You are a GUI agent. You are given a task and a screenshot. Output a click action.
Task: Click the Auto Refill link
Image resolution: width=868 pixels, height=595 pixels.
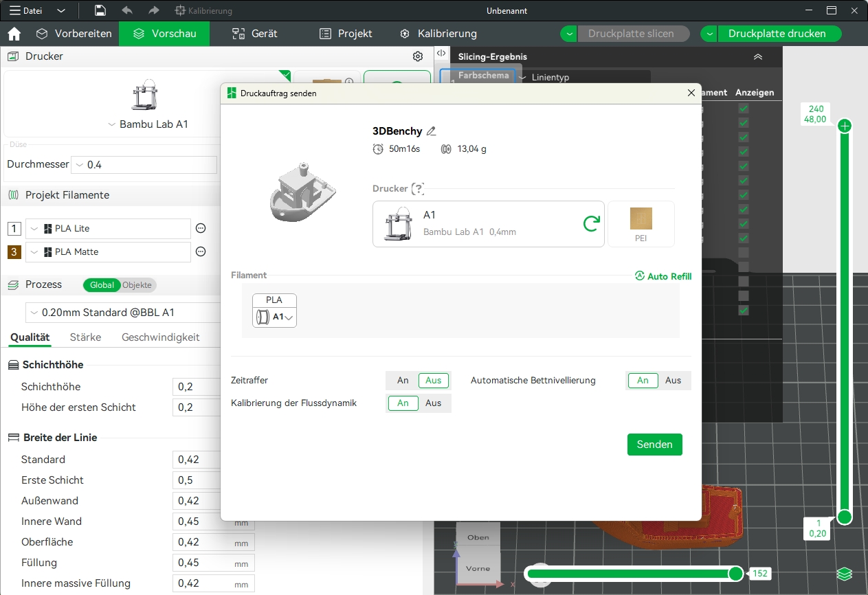[x=663, y=276]
